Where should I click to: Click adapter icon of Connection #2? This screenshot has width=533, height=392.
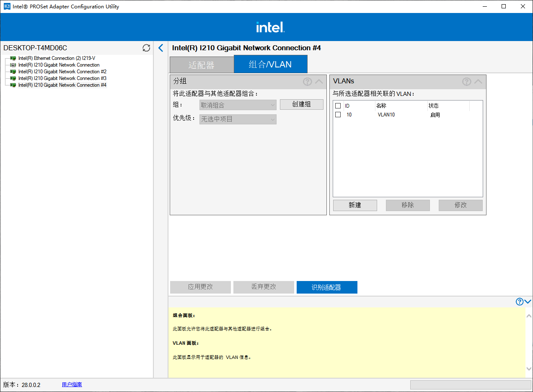[x=13, y=72]
